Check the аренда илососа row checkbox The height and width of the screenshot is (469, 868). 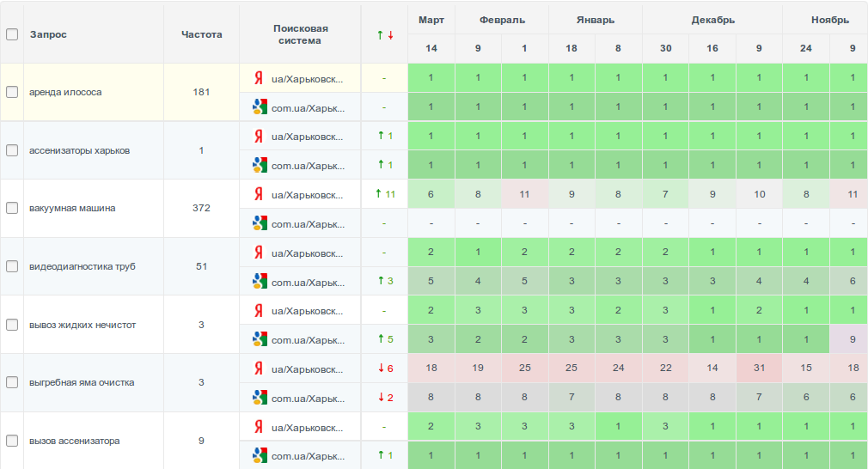[x=12, y=93]
